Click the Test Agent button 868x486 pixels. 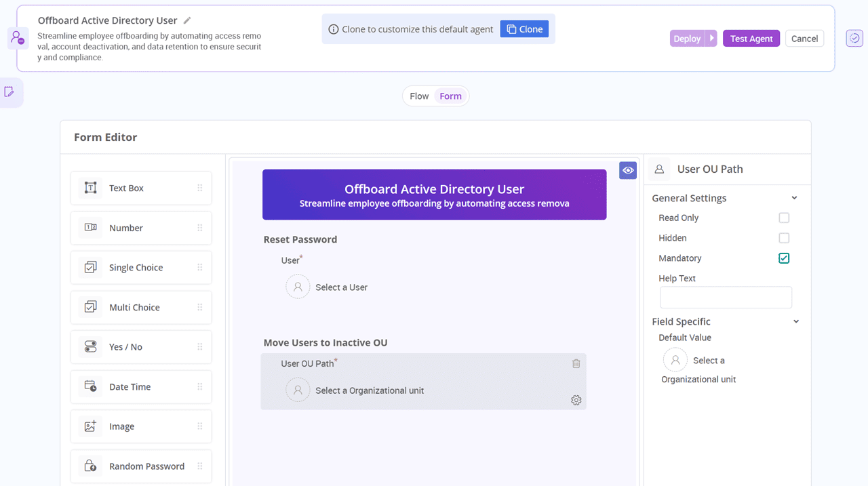[751, 38]
